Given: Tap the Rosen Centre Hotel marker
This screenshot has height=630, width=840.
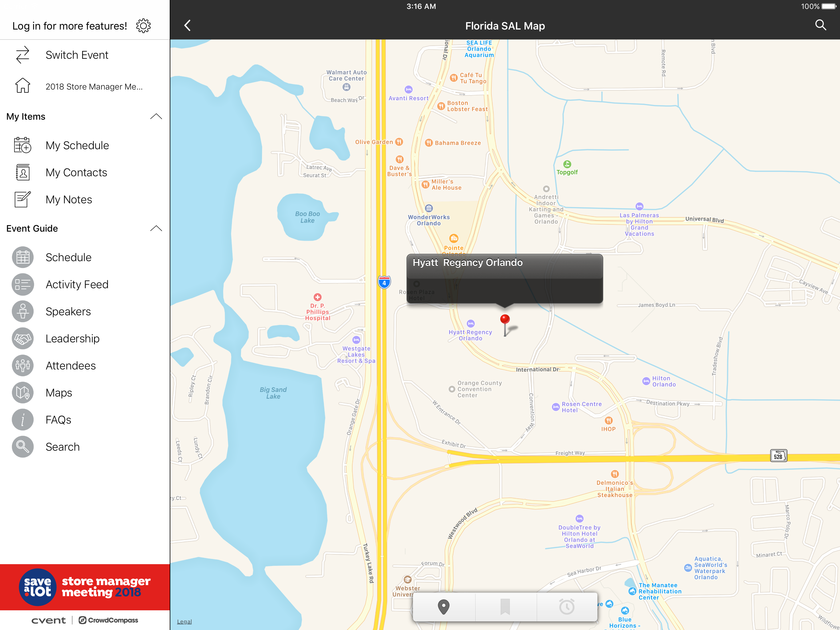Looking at the screenshot, I should pyautogui.click(x=556, y=407).
